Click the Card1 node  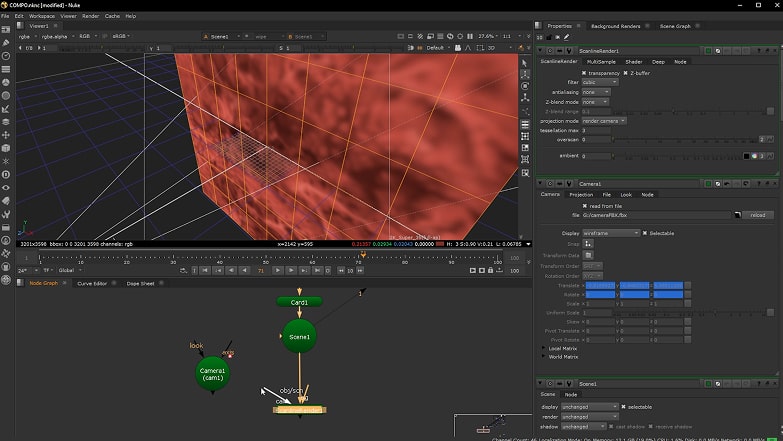[299, 301]
